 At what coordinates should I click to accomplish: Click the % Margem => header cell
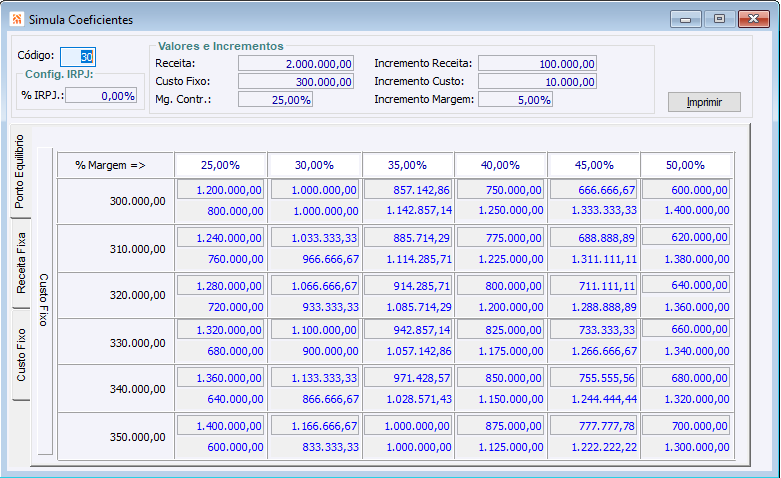(x=116, y=165)
